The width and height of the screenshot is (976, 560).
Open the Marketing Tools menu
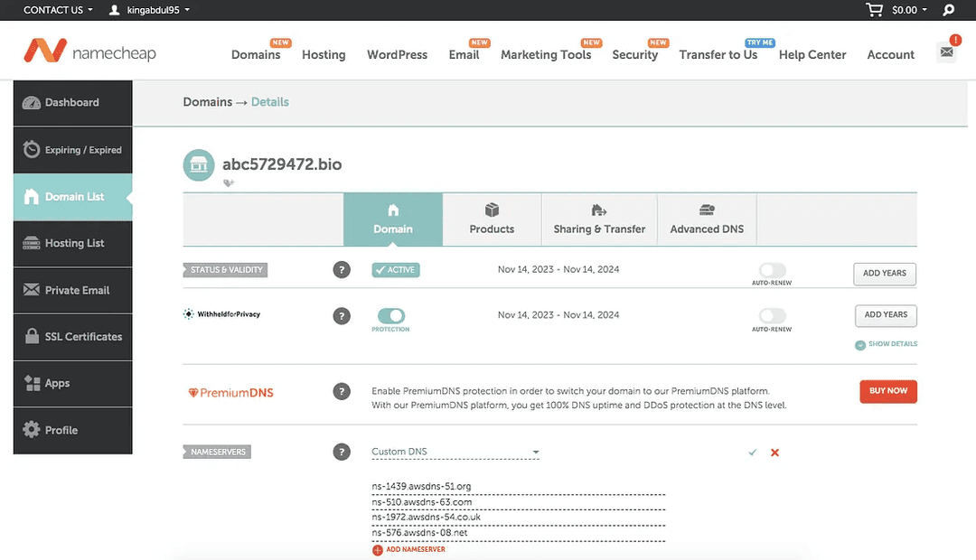[546, 55]
